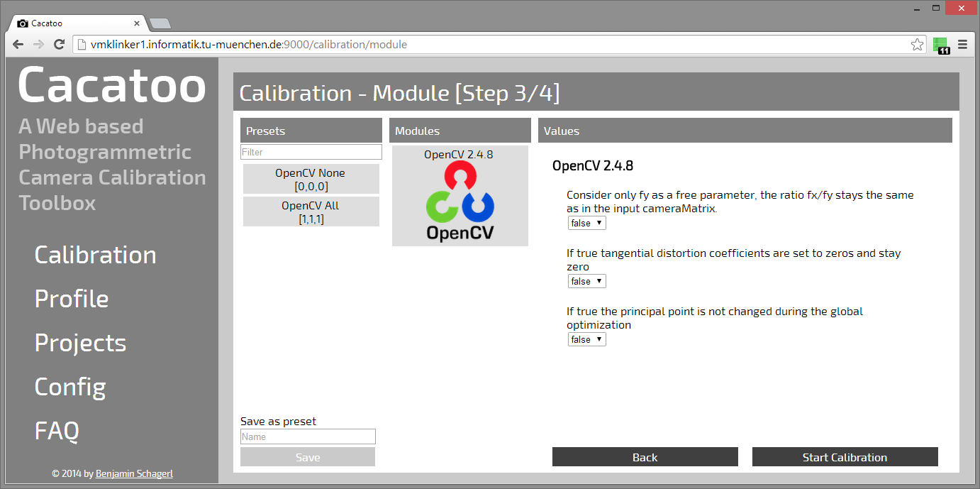
Task: Open Chrome hamburger menu
Action: [x=962, y=44]
